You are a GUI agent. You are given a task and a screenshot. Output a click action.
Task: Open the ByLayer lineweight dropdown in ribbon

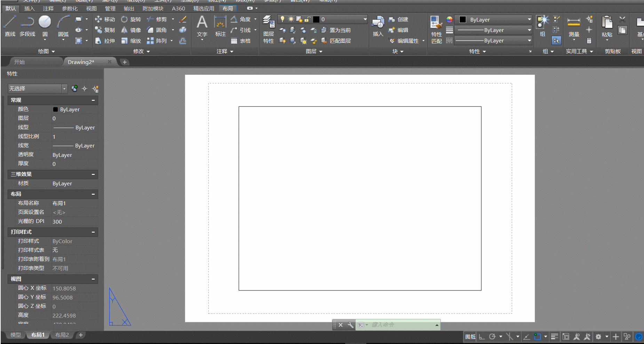coord(493,30)
